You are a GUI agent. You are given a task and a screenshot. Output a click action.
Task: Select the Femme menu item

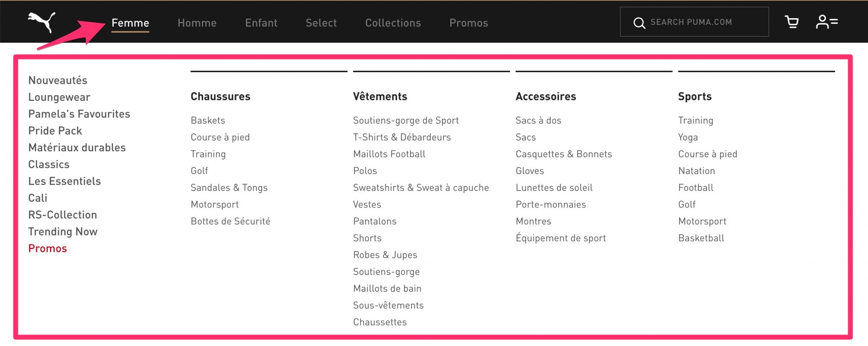click(130, 23)
